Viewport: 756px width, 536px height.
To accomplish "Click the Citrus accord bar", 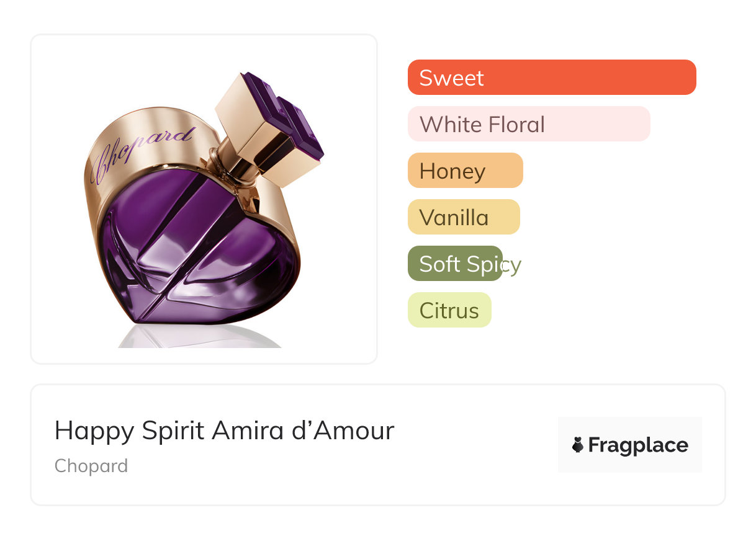I will click(x=449, y=310).
